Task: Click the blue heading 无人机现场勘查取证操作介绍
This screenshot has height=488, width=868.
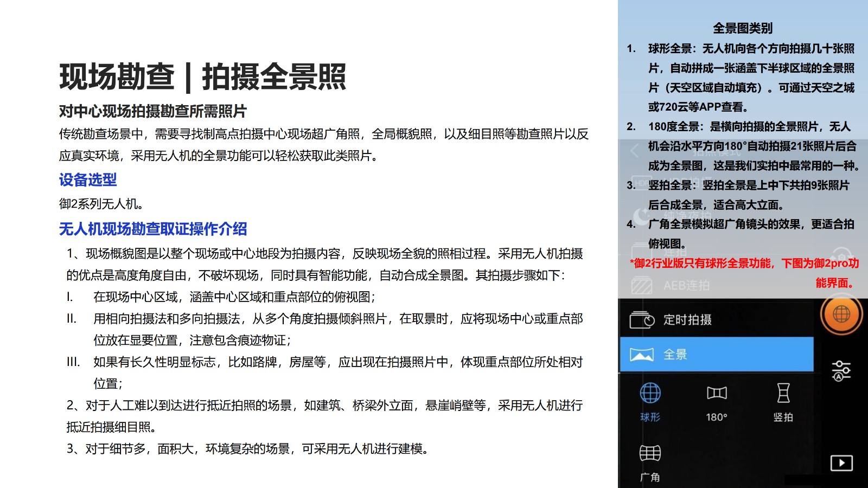Action: coord(153,229)
